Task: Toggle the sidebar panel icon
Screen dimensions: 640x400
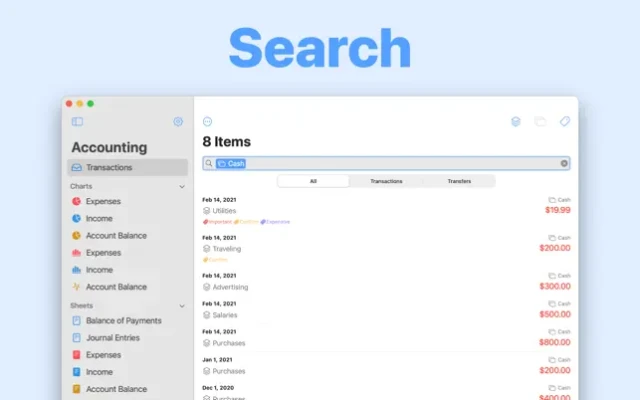Action: [77, 122]
